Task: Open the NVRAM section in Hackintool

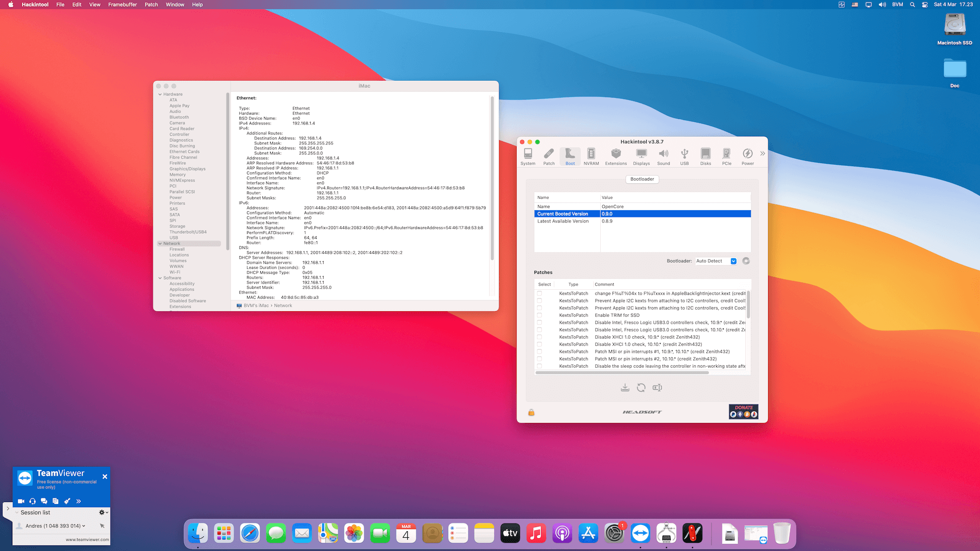Action: tap(591, 157)
